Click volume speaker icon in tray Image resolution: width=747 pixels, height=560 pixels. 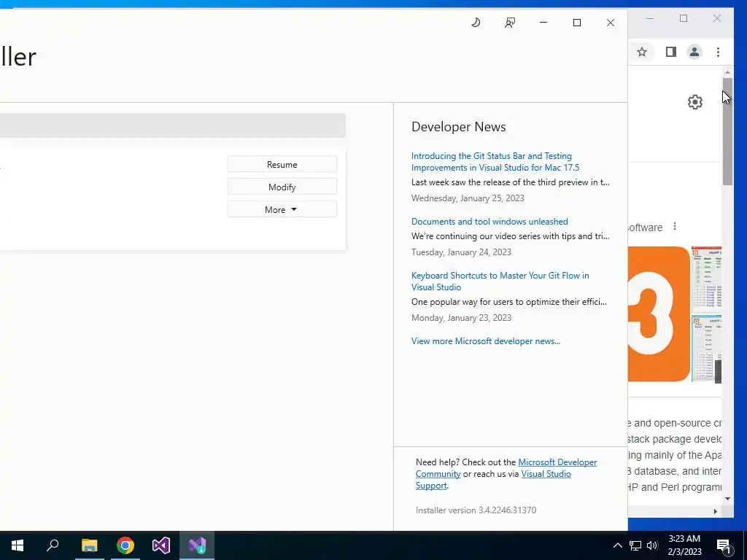pyautogui.click(x=652, y=545)
